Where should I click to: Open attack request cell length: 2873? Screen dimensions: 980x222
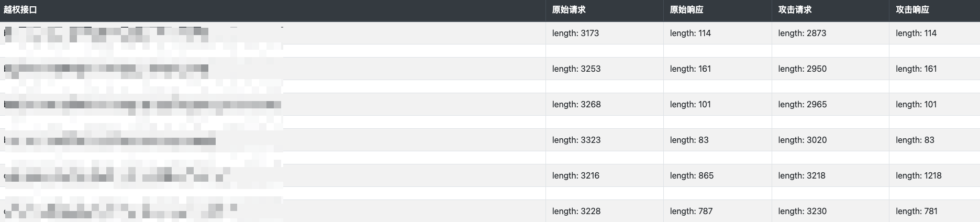(x=802, y=33)
